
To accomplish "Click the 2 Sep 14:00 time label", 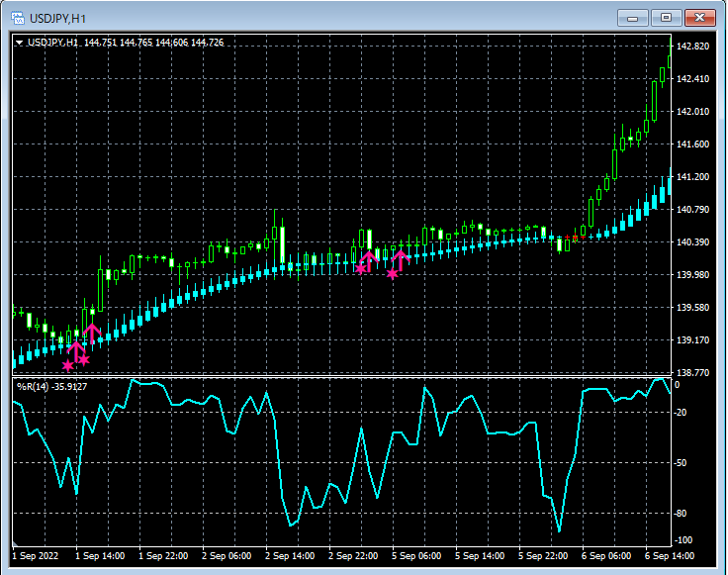I will click(290, 556).
